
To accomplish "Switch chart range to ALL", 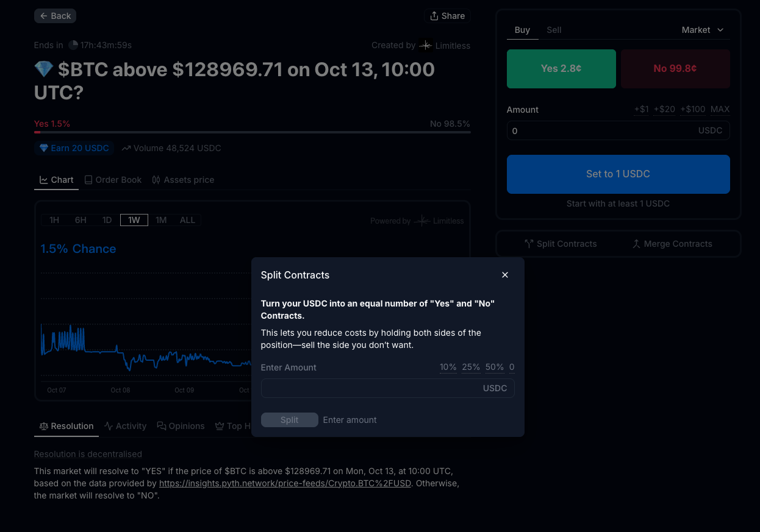I will click(x=187, y=220).
